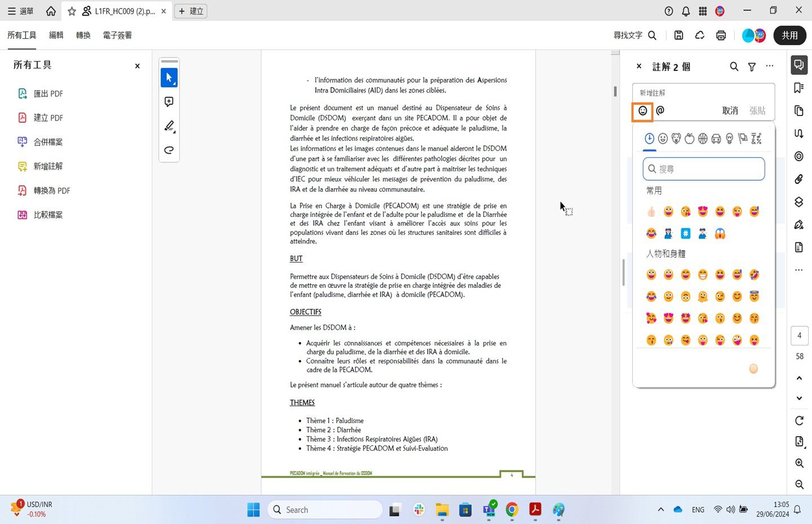Choose the add comment tool
Viewport: 812px width, 524px height.
point(169,102)
